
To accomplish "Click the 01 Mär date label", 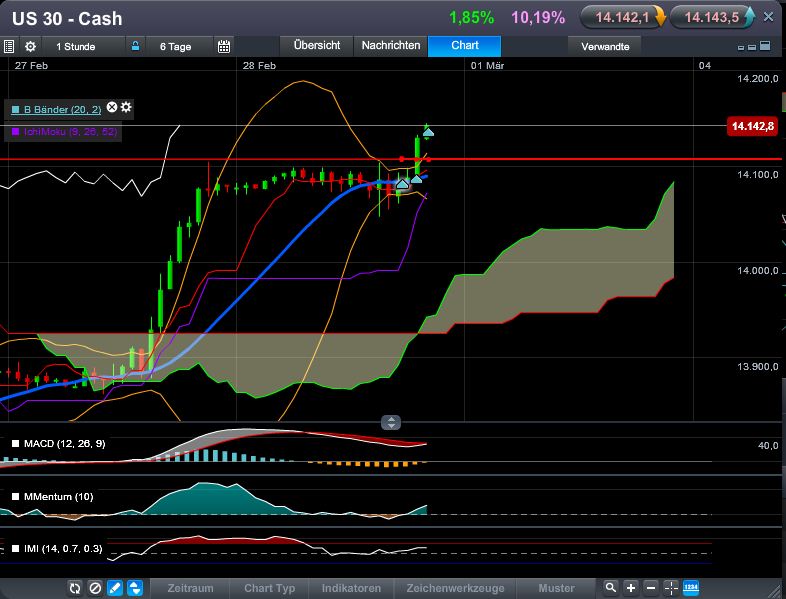I will [x=487, y=66].
